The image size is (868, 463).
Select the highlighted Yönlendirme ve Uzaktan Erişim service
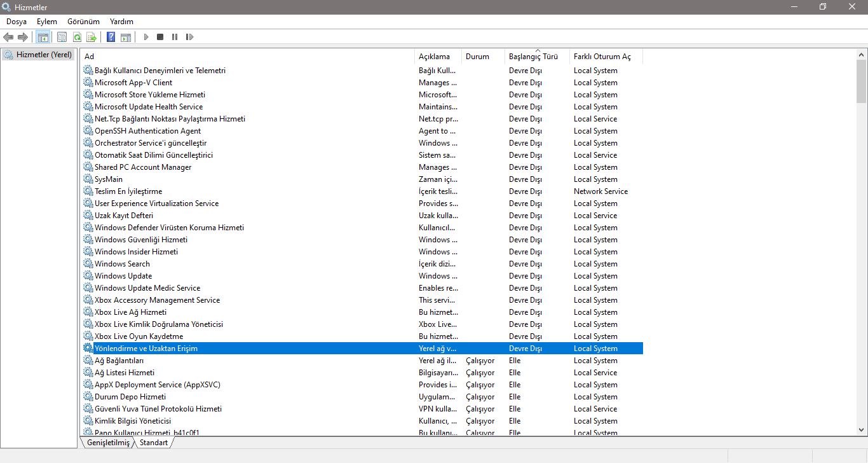(x=362, y=349)
